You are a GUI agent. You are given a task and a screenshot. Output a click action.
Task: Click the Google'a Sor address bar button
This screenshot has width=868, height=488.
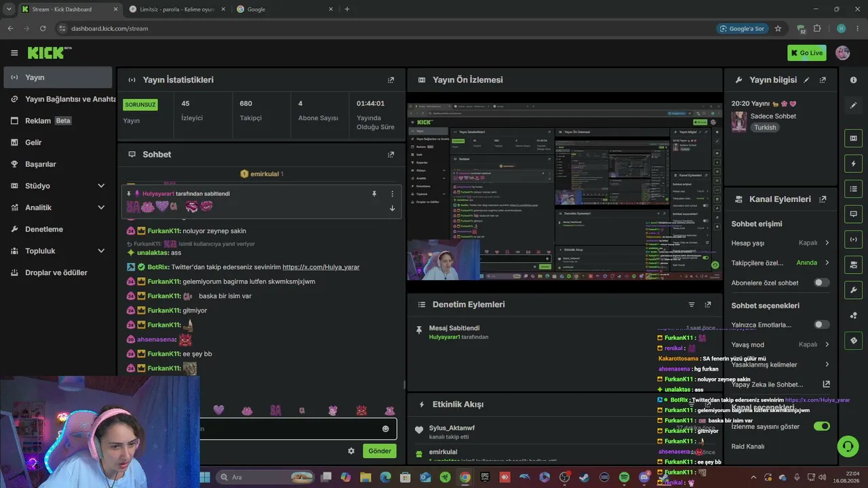pos(742,28)
